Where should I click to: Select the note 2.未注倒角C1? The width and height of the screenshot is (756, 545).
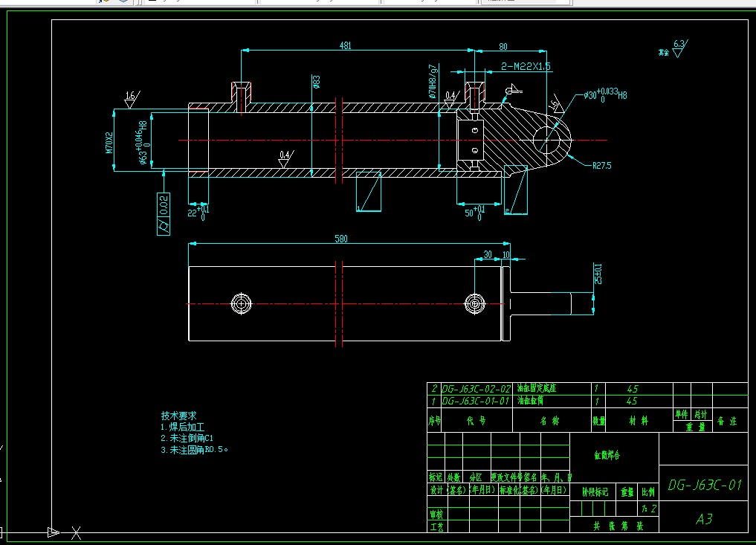pyautogui.click(x=187, y=439)
